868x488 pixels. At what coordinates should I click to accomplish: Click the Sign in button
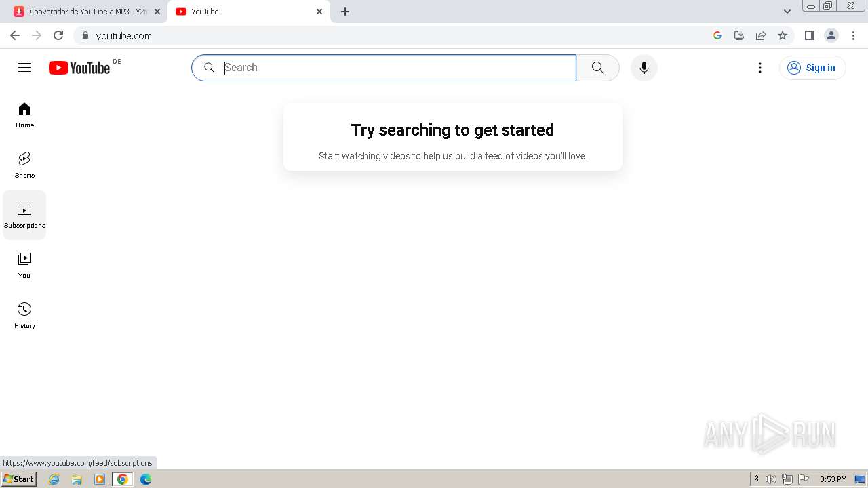812,68
